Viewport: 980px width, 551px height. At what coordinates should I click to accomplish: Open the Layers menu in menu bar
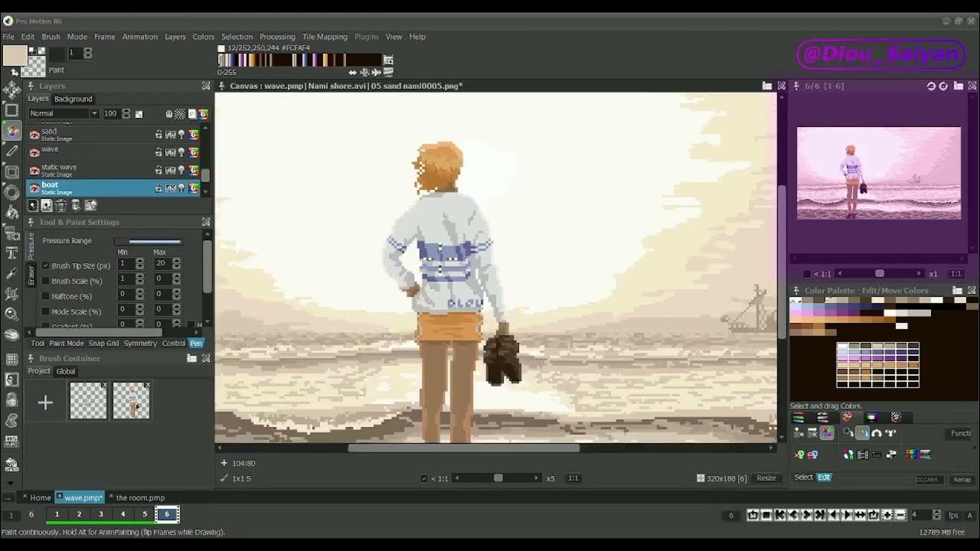(175, 37)
